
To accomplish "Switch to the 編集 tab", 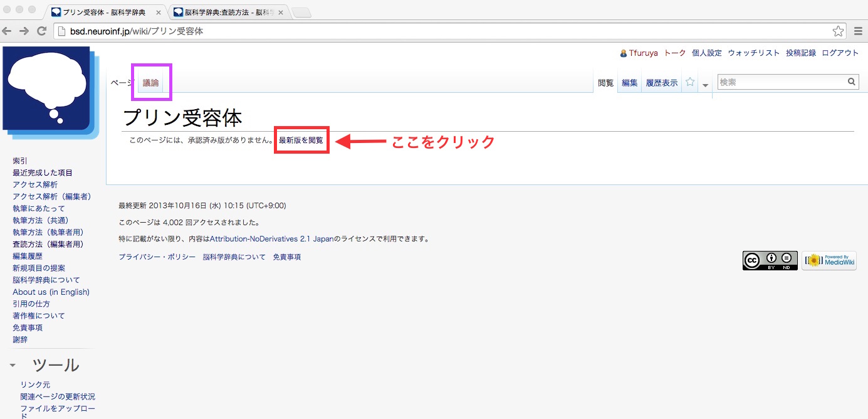I will [629, 83].
